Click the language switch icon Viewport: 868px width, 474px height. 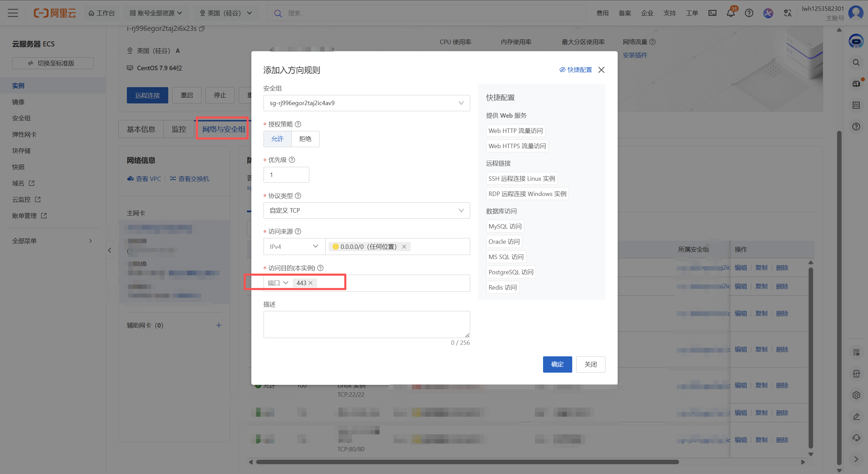pyautogui.click(x=787, y=13)
